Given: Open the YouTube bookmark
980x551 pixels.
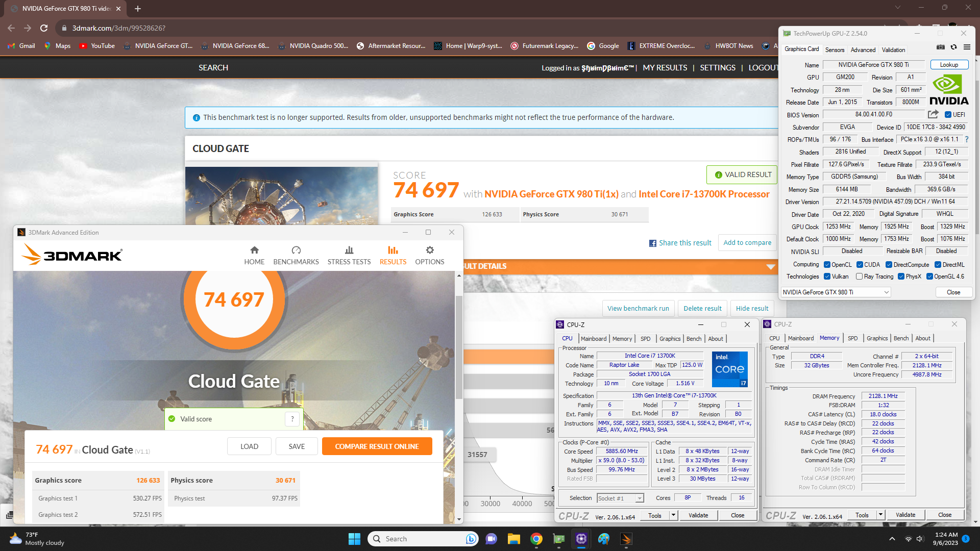Looking at the screenshot, I should pos(97,46).
